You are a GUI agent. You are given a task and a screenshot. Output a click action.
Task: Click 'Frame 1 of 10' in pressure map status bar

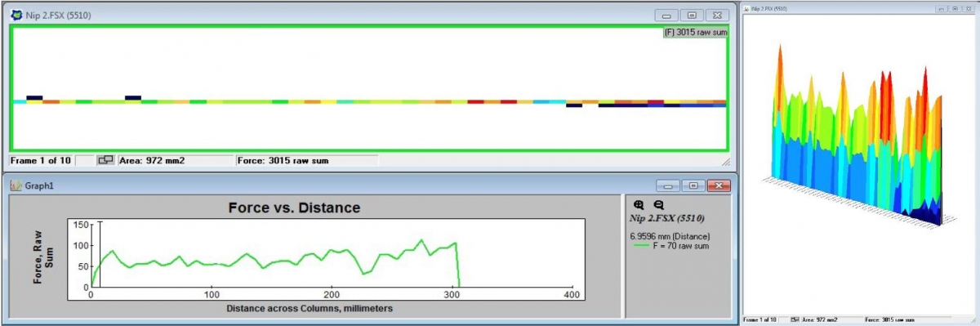(41, 160)
